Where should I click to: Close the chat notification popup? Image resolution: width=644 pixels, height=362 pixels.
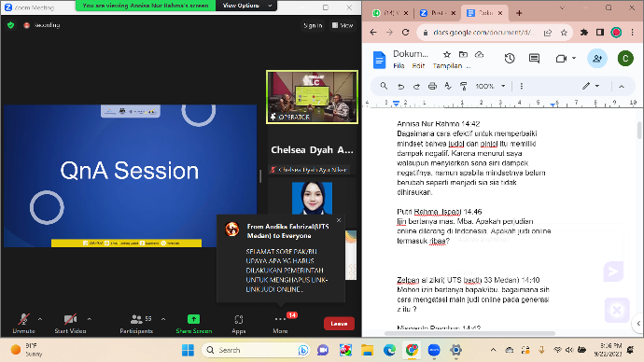[x=339, y=220]
